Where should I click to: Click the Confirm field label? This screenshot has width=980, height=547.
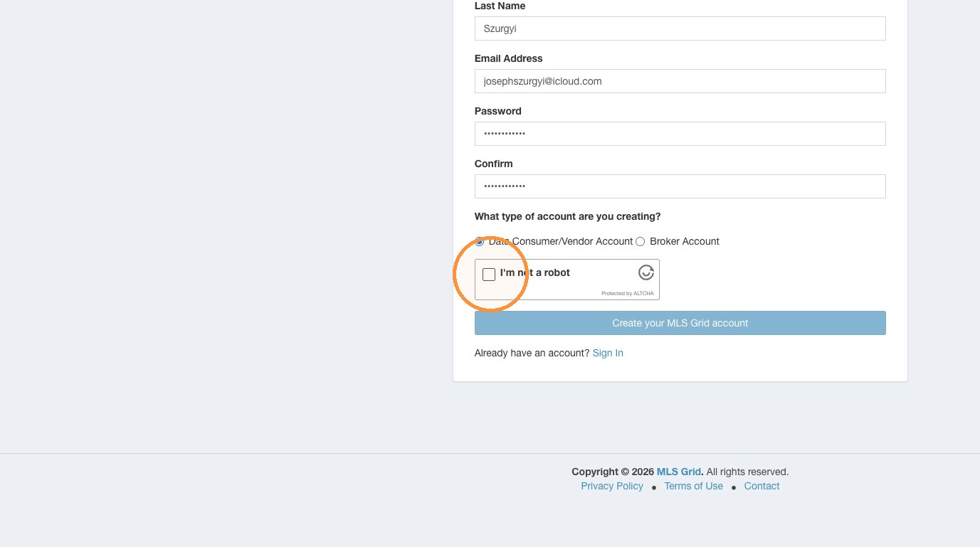494,164
